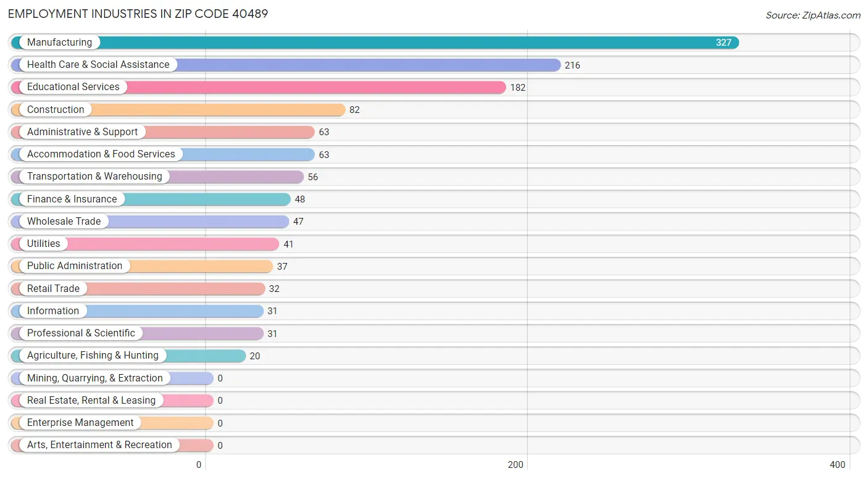Select the Health Care & Social Assistance label
868x479 pixels.
tap(98, 65)
